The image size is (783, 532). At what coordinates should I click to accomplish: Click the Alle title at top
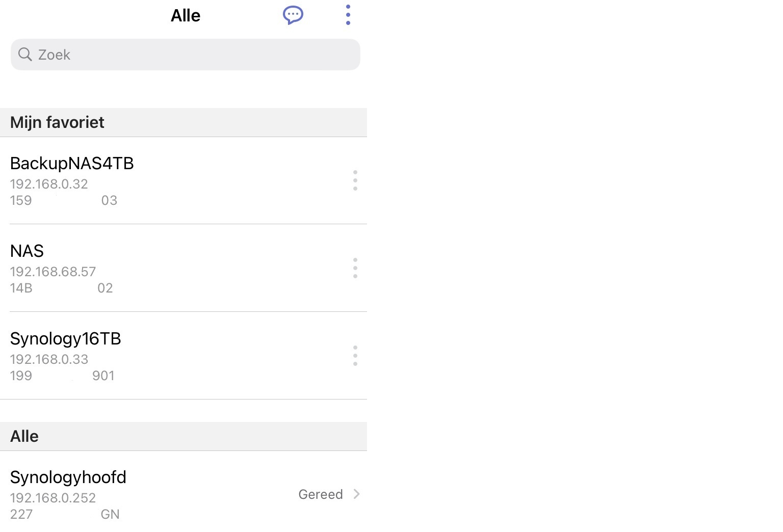(x=186, y=15)
